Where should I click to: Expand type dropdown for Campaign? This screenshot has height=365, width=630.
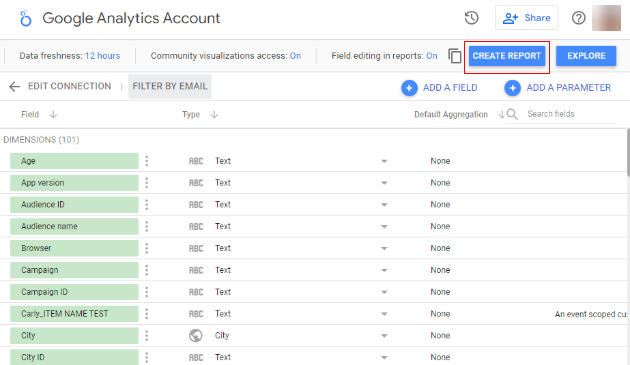384,270
